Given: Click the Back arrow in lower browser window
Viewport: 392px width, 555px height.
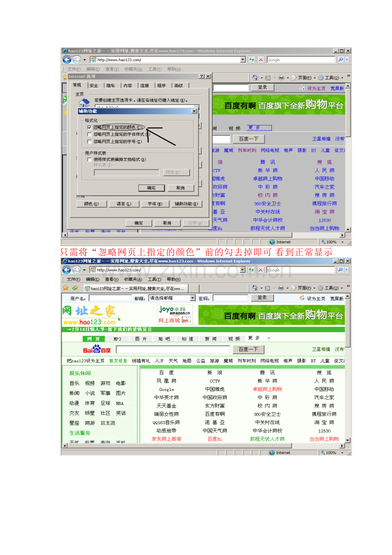Looking at the screenshot, I should point(67,270).
